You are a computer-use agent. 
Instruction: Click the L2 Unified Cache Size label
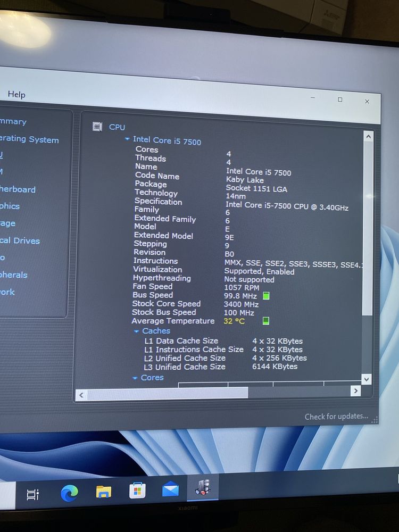click(185, 358)
